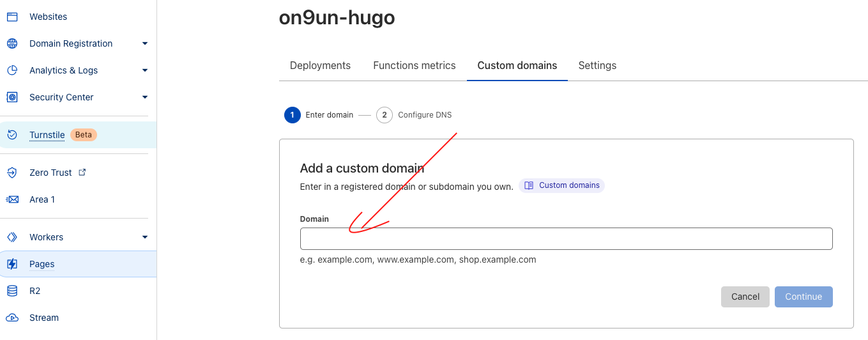
Task: Click the Security Center shield icon
Action: click(12, 97)
